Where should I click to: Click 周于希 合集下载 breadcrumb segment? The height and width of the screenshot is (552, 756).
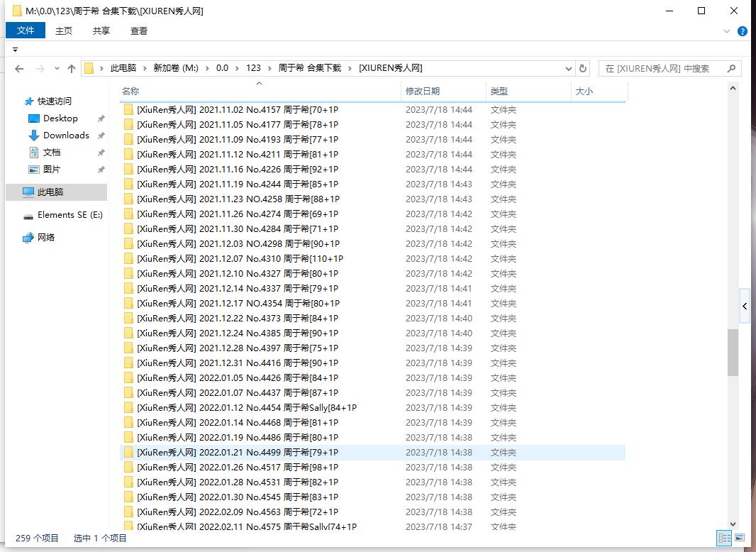click(309, 68)
